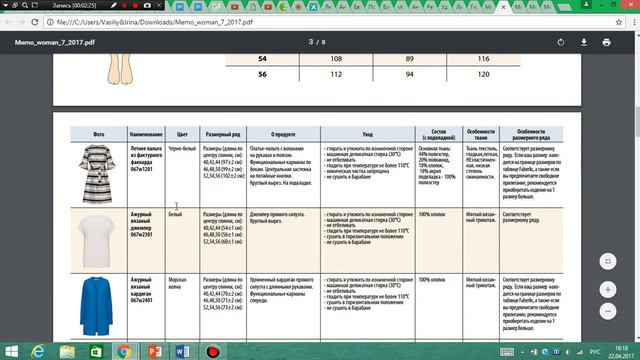Edit the page number field showing 3
Screen dimensions: 640x360
[x=311, y=42]
